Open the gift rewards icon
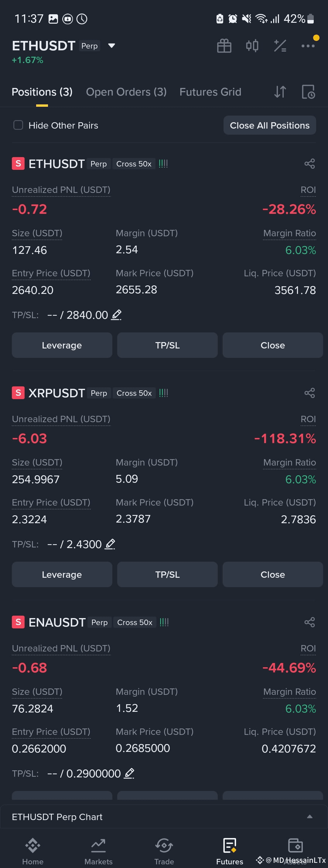Image resolution: width=328 pixels, height=868 pixels. [224, 46]
